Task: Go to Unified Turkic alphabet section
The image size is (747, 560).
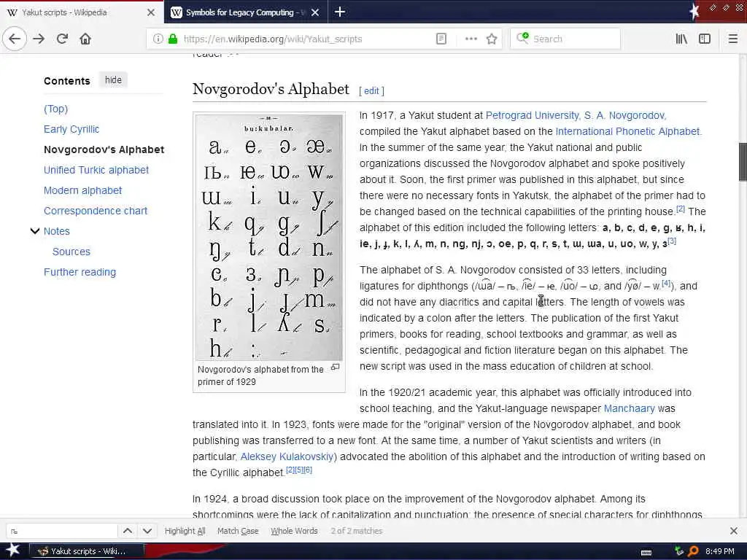Action: [96, 170]
